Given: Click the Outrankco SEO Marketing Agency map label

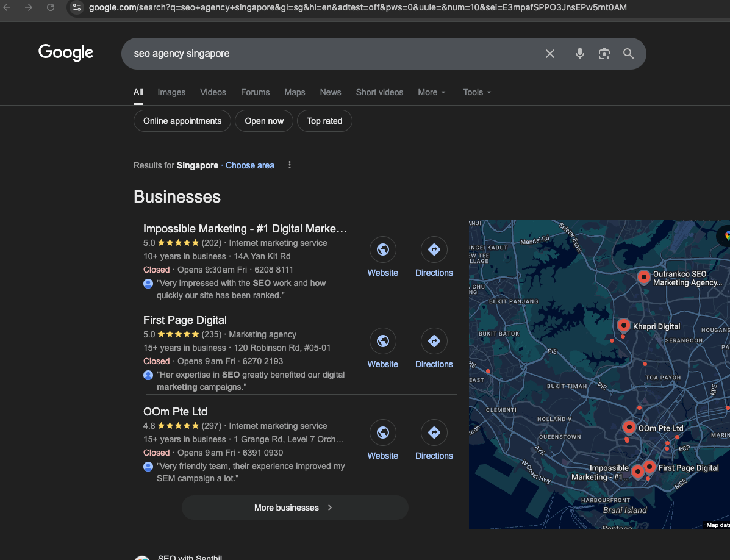Looking at the screenshot, I should (x=688, y=278).
